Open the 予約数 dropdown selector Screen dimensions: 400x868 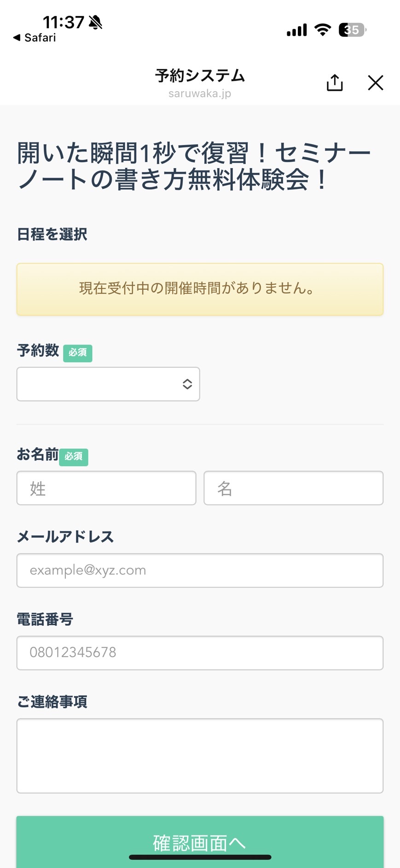pos(108,384)
